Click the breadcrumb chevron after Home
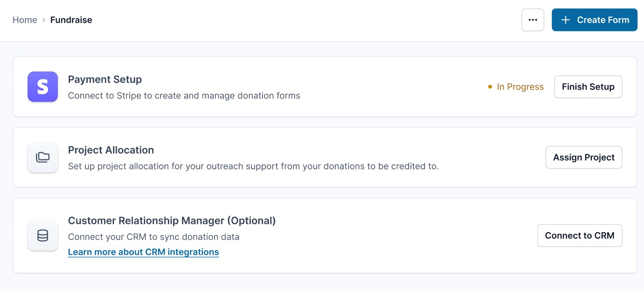 (44, 20)
